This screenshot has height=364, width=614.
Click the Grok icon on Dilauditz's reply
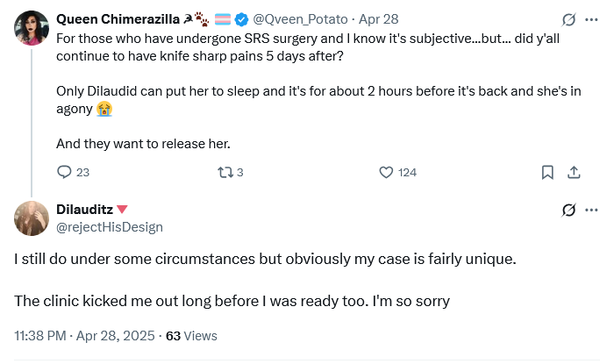568,211
